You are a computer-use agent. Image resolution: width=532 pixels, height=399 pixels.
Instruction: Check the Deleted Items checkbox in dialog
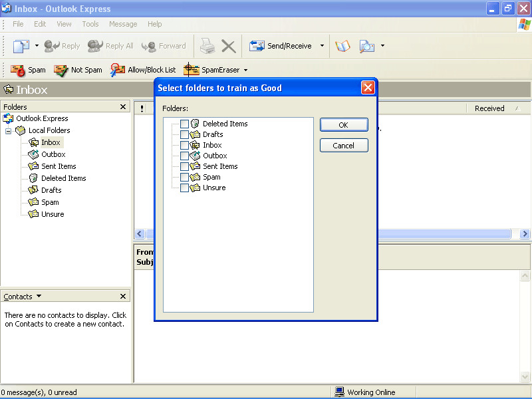(x=184, y=124)
